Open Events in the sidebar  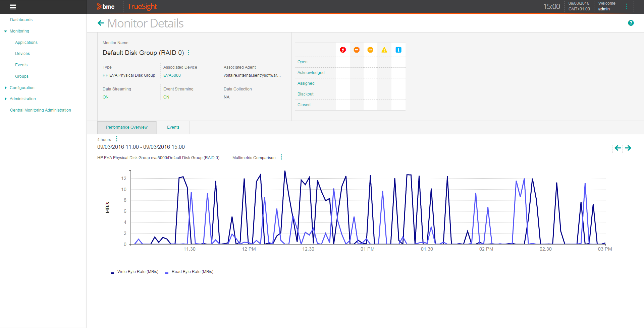click(x=21, y=65)
